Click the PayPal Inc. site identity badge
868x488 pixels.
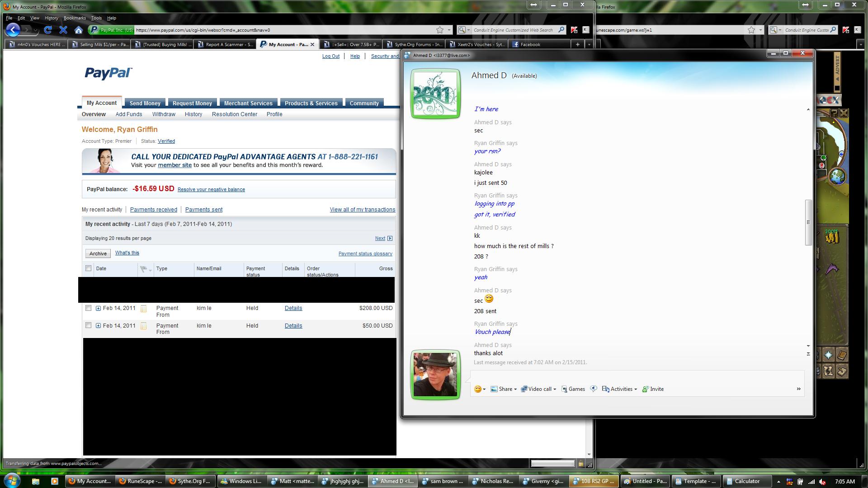pyautogui.click(x=112, y=30)
